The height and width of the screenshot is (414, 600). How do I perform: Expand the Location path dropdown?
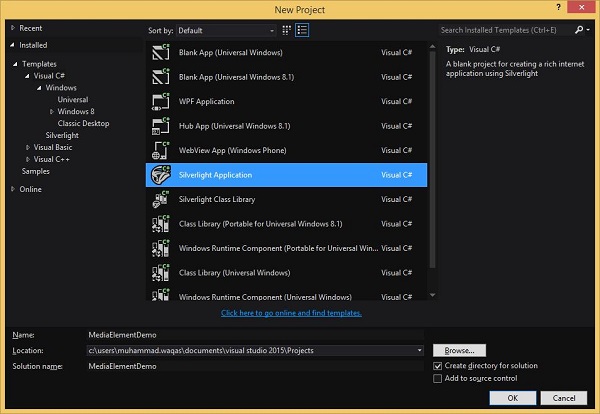(x=420, y=350)
